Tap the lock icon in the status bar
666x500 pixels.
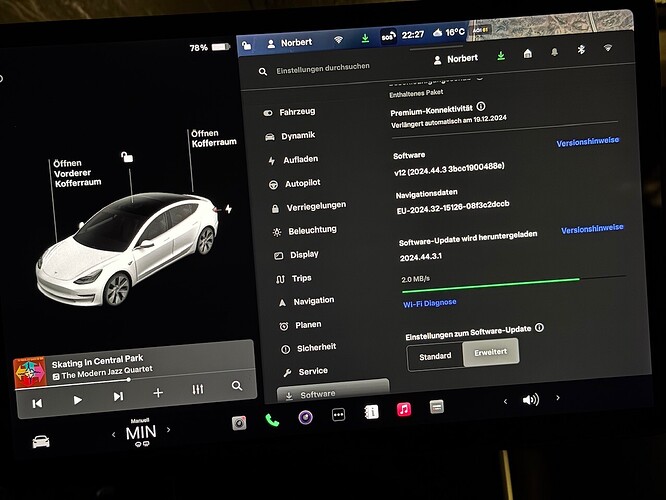[x=246, y=45]
